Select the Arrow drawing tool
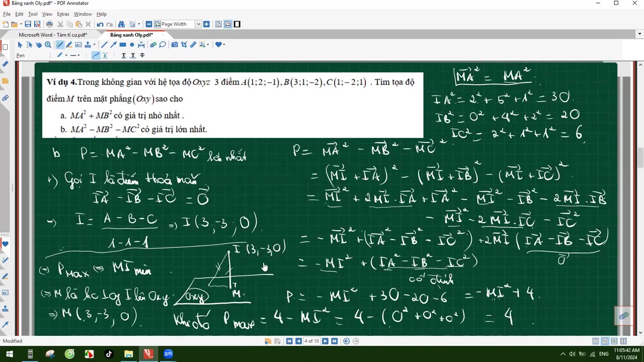 [x=113, y=45]
